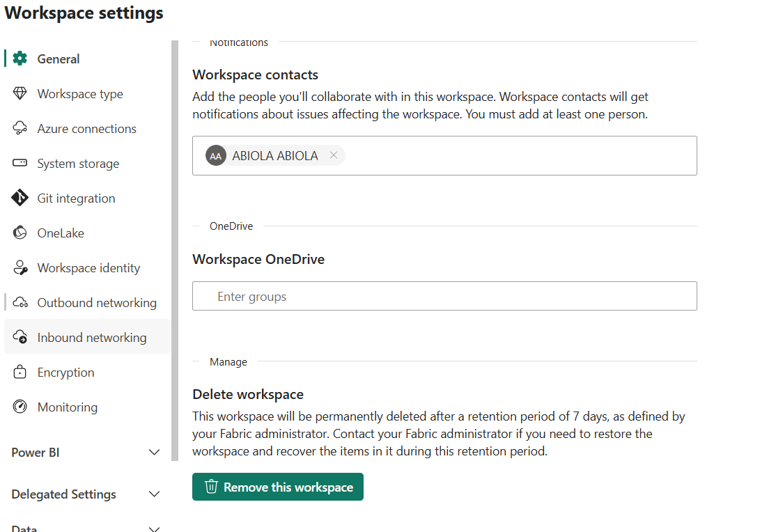Click the Git integration icon
Viewport: 776px width, 532px height.
20,198
